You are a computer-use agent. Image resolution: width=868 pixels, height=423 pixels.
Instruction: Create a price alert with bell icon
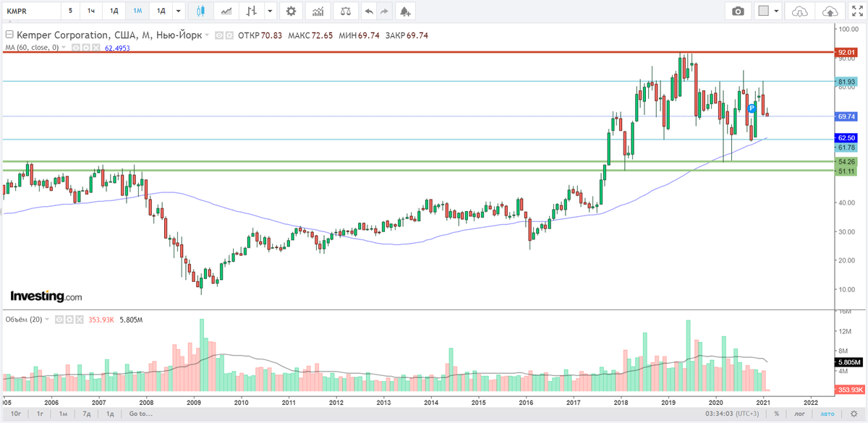[405, 11]
